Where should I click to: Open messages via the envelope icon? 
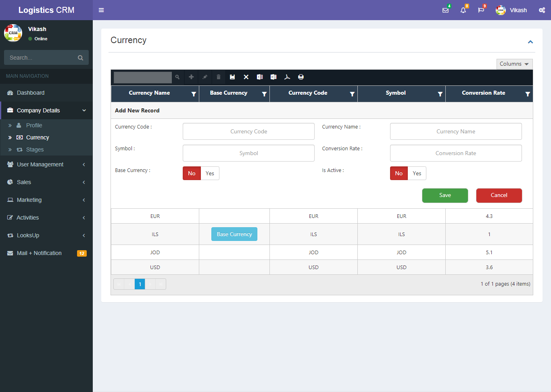click(445, 10)
